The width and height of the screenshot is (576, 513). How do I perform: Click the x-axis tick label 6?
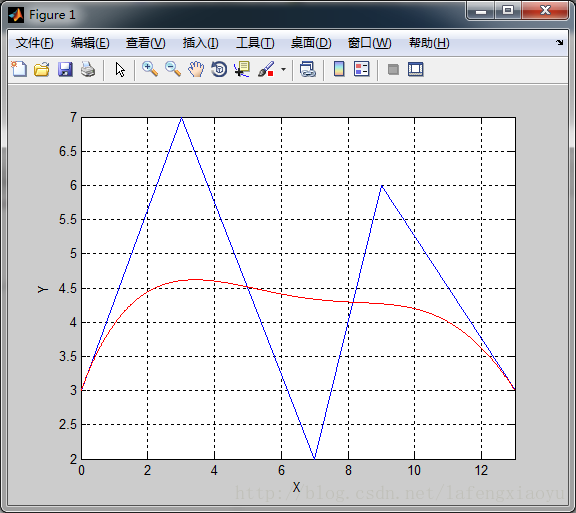(281, 470)
